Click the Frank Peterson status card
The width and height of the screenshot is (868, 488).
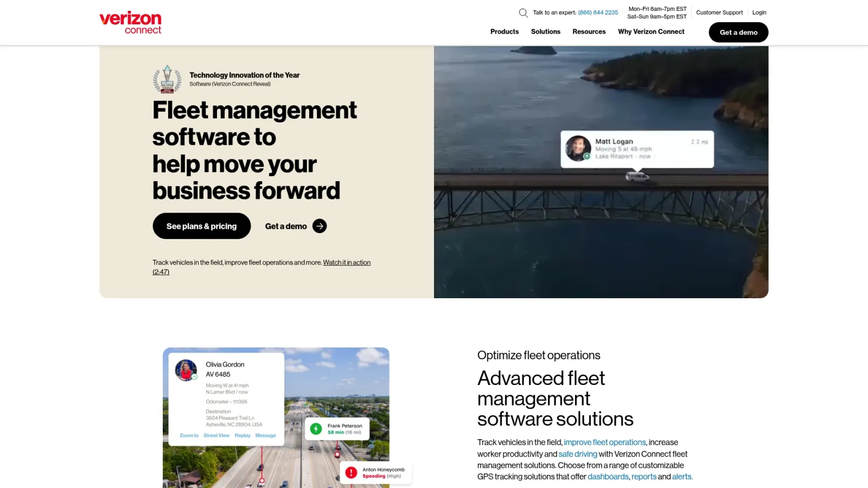337,429
